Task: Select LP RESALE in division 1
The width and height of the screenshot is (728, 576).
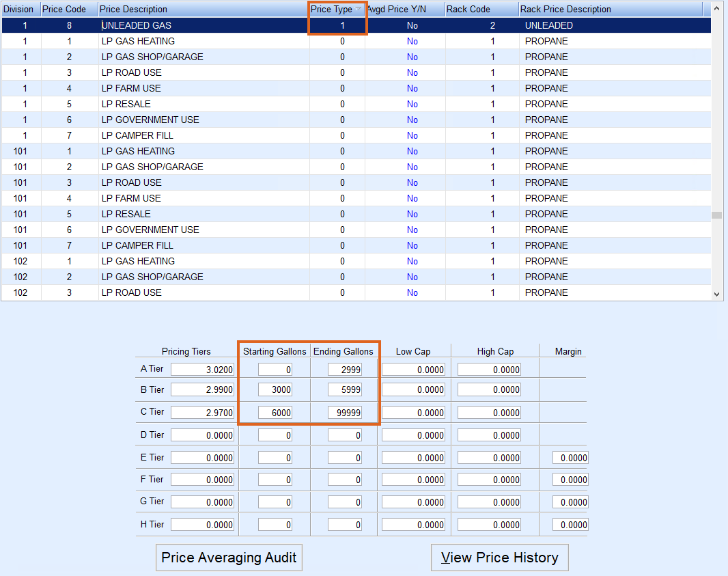Action: tap(356, 104)
